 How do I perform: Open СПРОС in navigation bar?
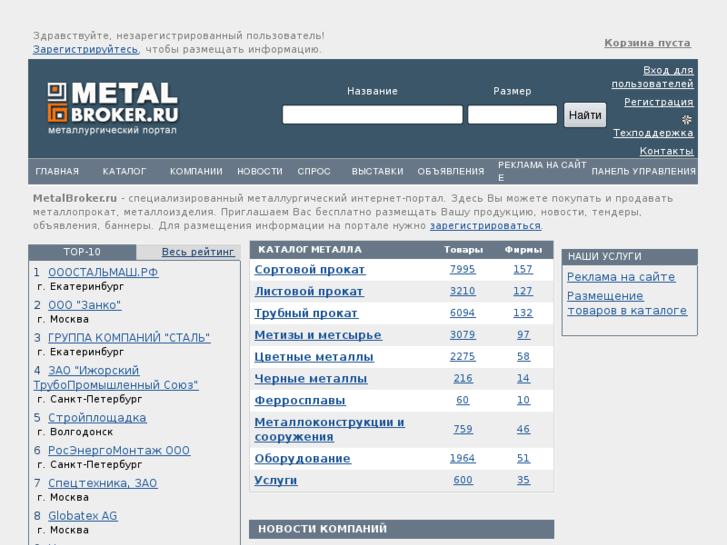[314, 172]
